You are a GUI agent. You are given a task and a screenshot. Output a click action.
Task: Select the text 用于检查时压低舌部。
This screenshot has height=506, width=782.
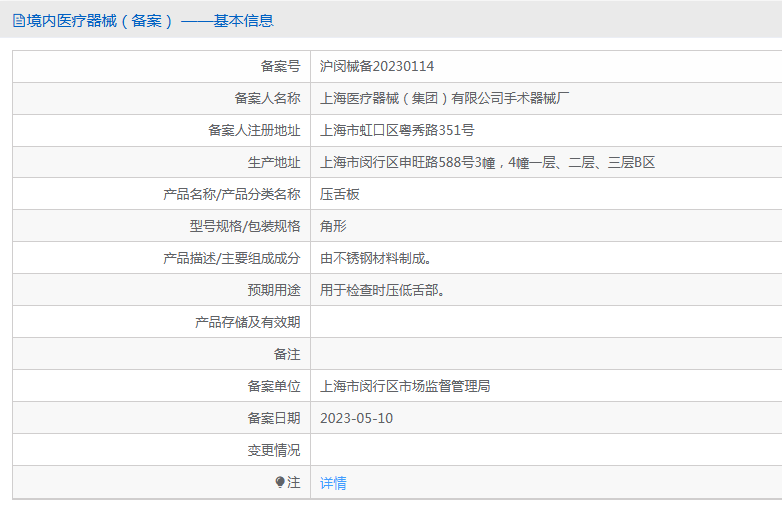pyautogui.click(x=383, y=290)
